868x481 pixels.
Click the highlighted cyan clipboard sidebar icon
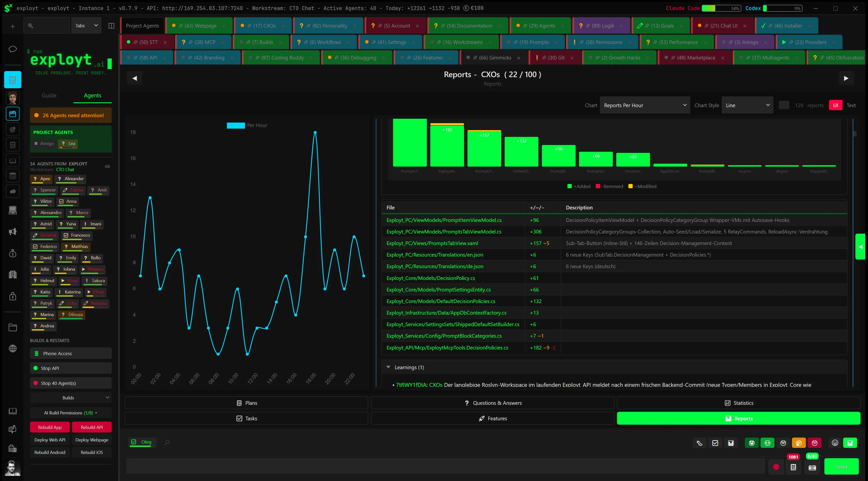tap(13, 80)
